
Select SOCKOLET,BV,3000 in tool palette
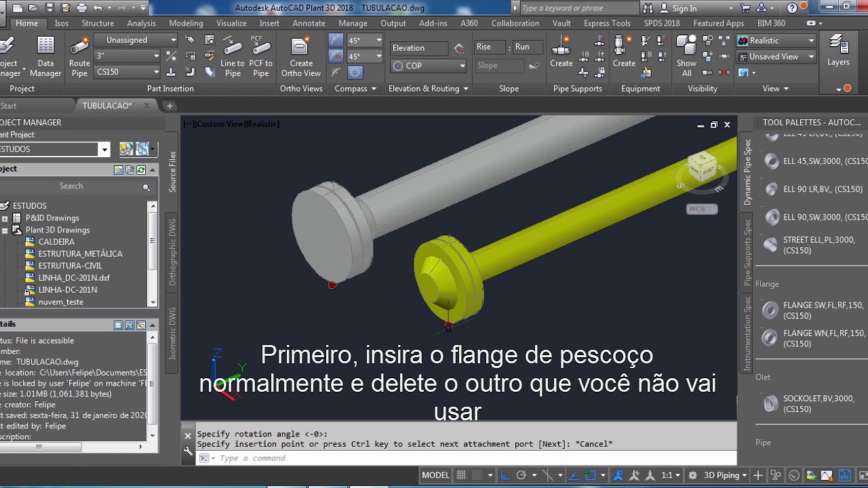(814, 404)
